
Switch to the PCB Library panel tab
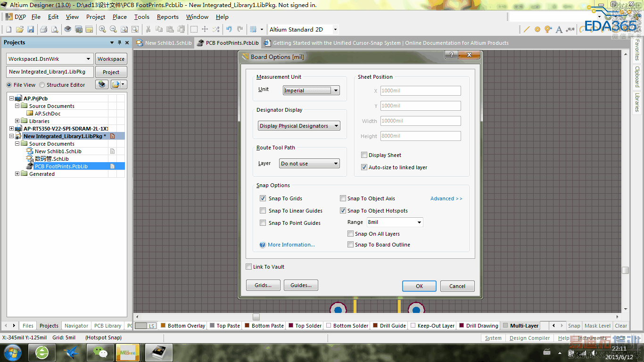(107, 326)
